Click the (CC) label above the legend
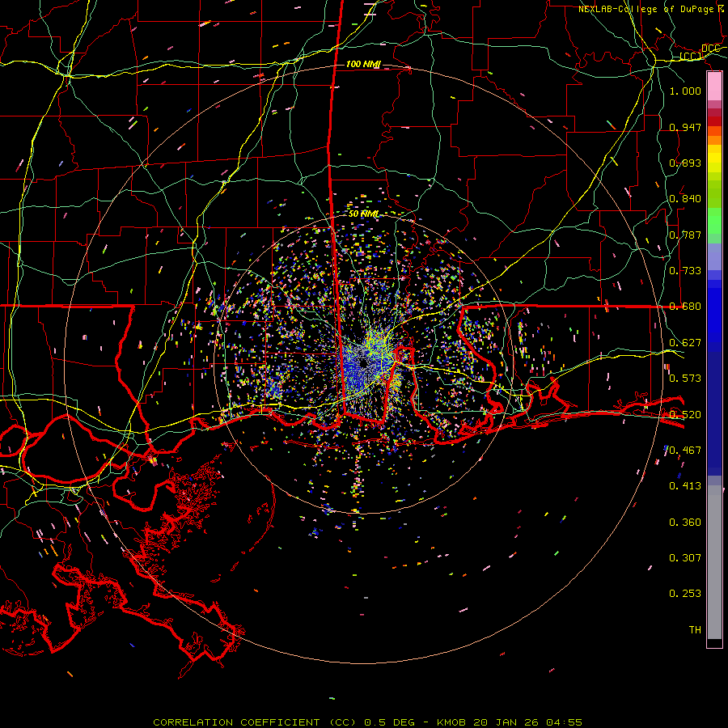The image size is (728, 728). [x=691, y=57]
